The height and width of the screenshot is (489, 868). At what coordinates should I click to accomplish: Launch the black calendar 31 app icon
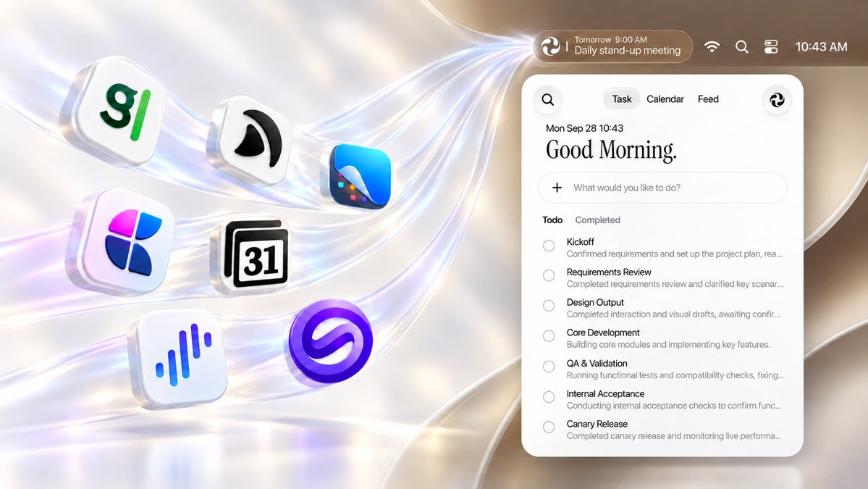(x=253, y=255)
